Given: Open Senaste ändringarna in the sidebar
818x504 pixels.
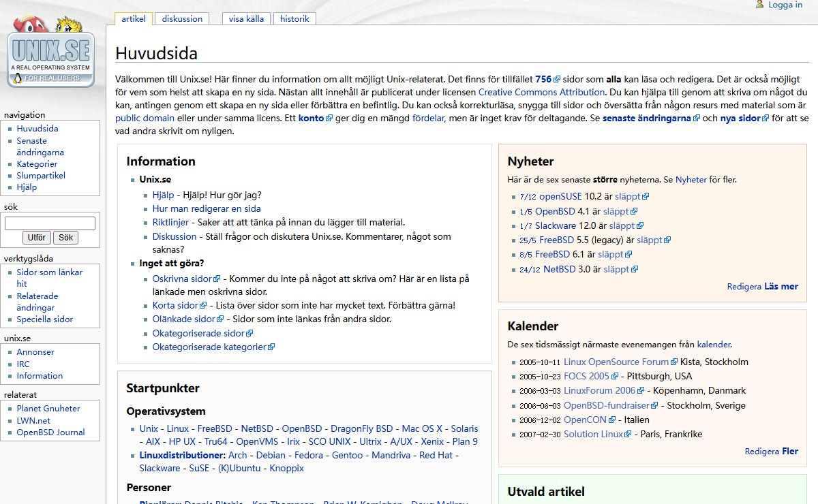Looking at the screenshot, I should 40,146.
